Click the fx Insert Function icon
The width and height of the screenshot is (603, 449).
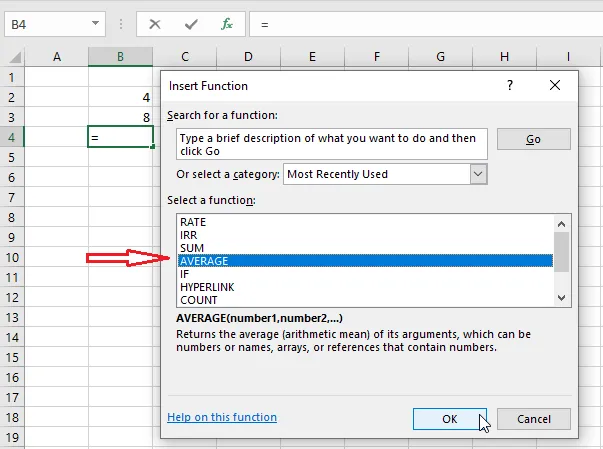227,24
